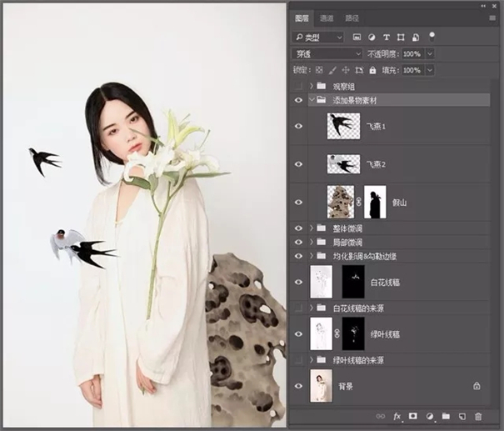Create new adjustment layer icon

point(430,415)
